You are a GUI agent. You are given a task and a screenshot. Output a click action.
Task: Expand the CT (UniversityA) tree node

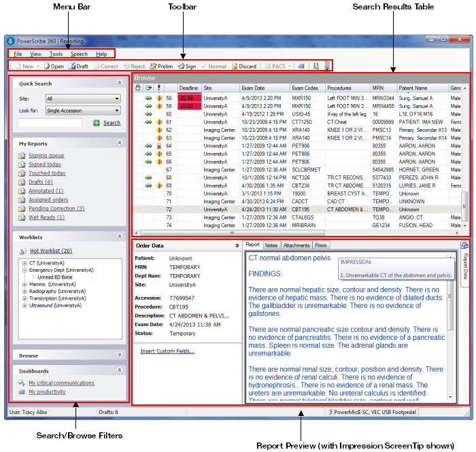[x=24, y=263]
